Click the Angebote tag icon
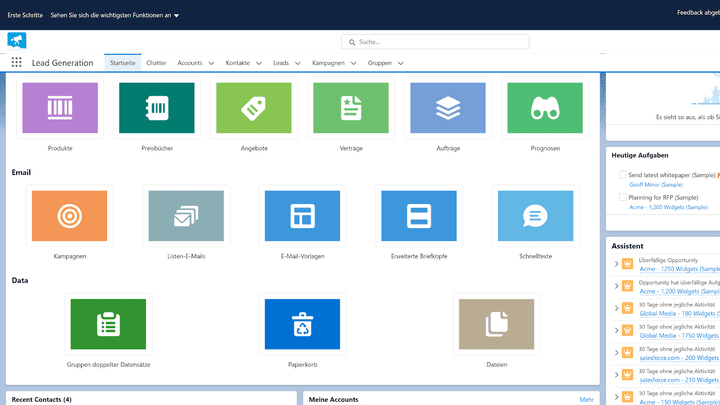This screenshot has height=405, width=720. tap(254, 108)
